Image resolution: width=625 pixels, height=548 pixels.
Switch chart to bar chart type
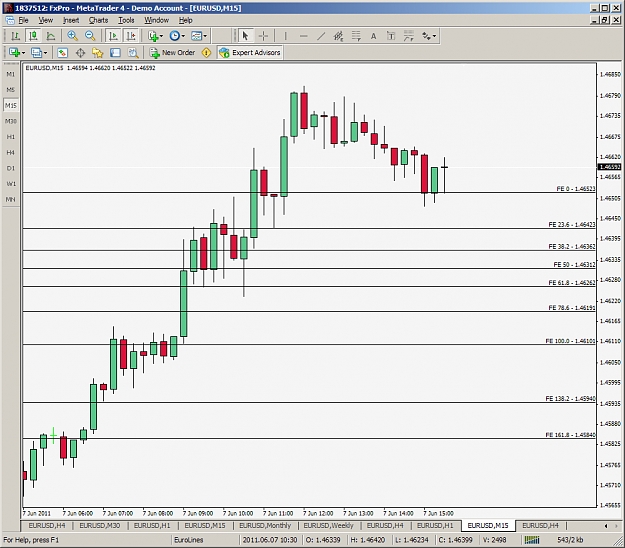coord(16,36)
